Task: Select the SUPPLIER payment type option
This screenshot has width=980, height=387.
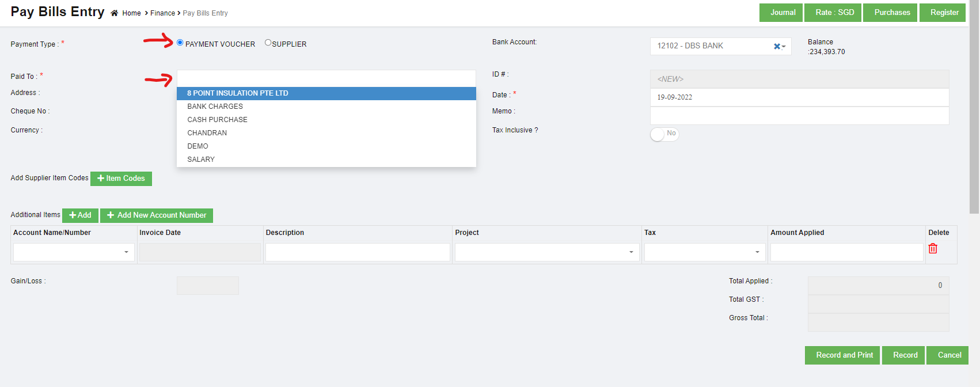Action: 268,43
